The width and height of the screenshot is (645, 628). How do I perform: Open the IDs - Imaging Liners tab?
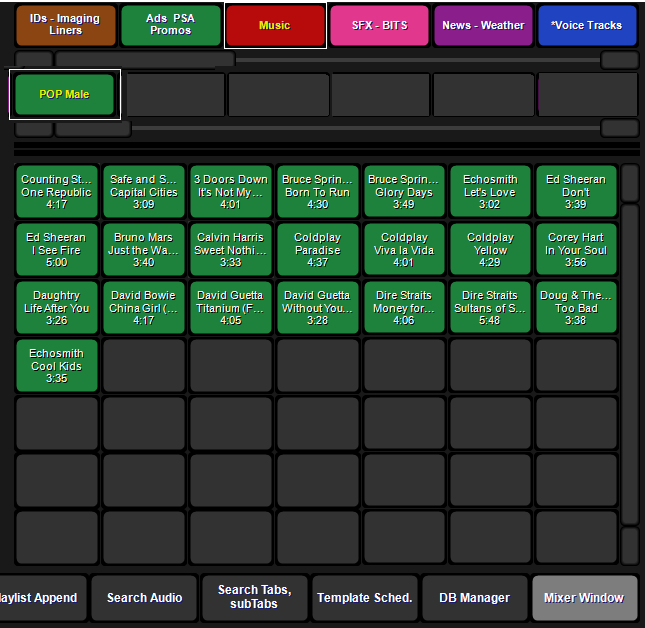(x=66, y=25)
